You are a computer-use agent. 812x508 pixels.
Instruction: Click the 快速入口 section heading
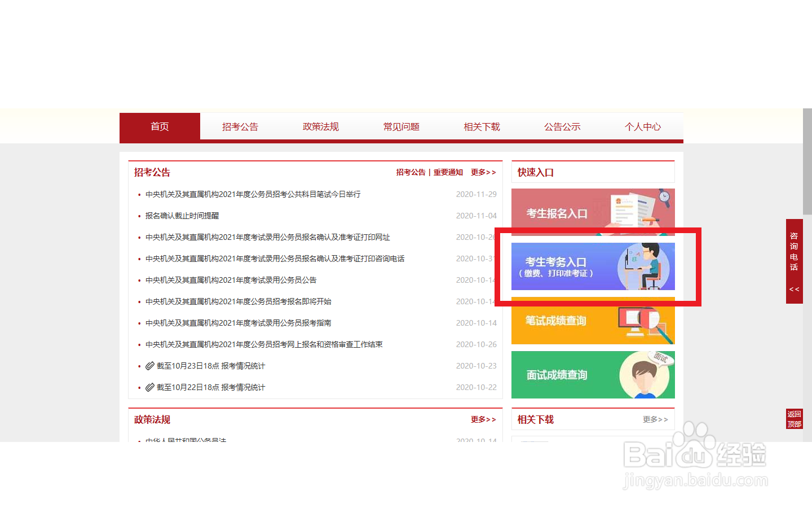[x=536, y=172]
